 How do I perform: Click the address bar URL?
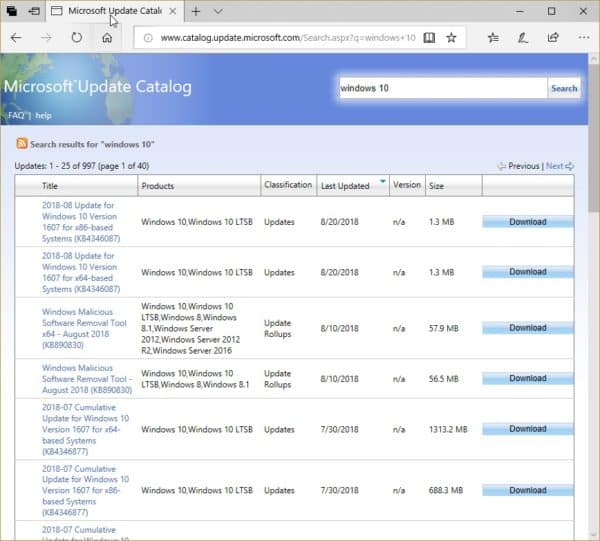click(288, 38)
